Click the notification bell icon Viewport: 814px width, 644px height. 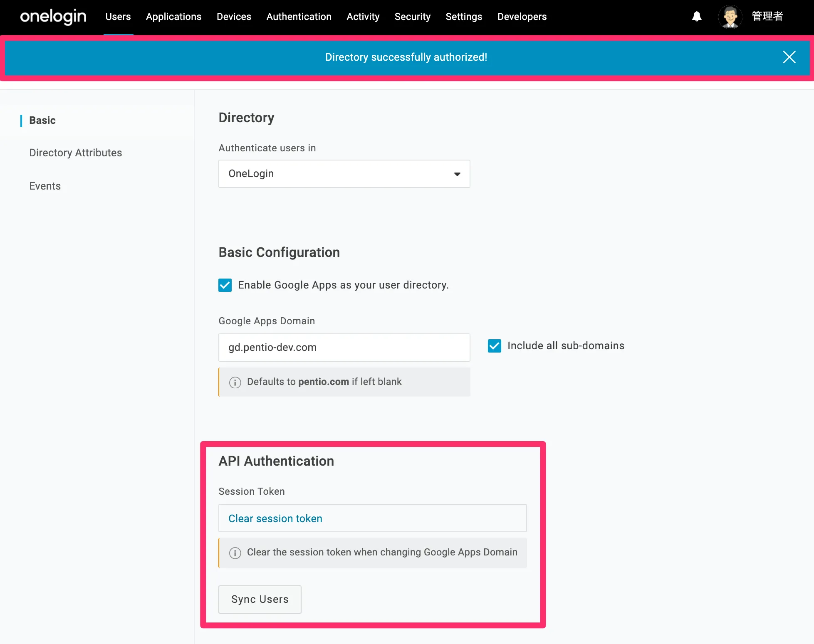[697, 17]
